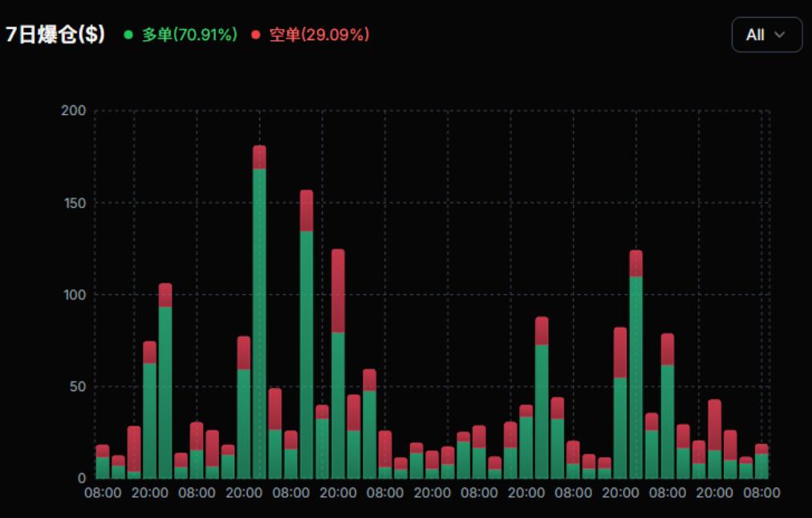Select the first bar on the far left

103,463
